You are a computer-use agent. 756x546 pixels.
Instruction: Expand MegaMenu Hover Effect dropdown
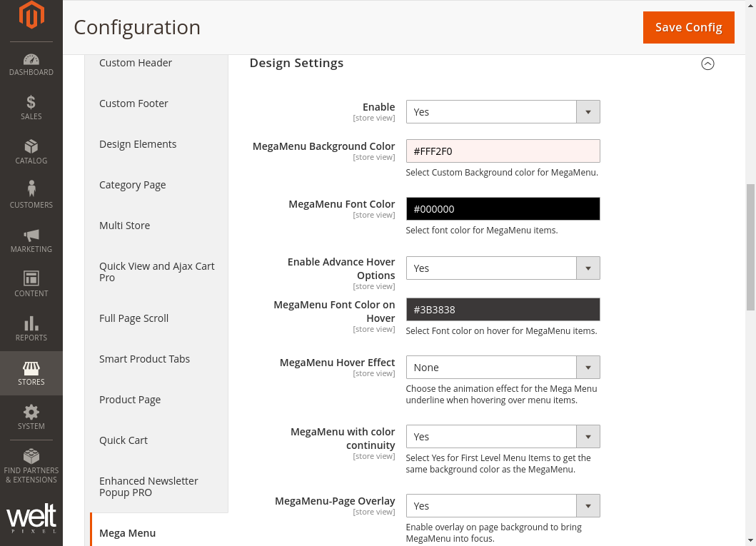[503, 368]
